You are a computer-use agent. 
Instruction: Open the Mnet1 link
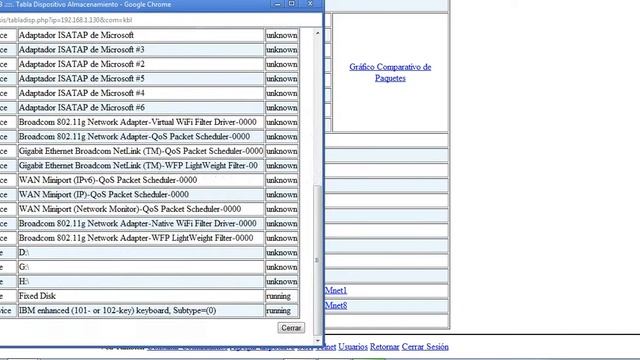pyautogui.click(x=336, y=290)
